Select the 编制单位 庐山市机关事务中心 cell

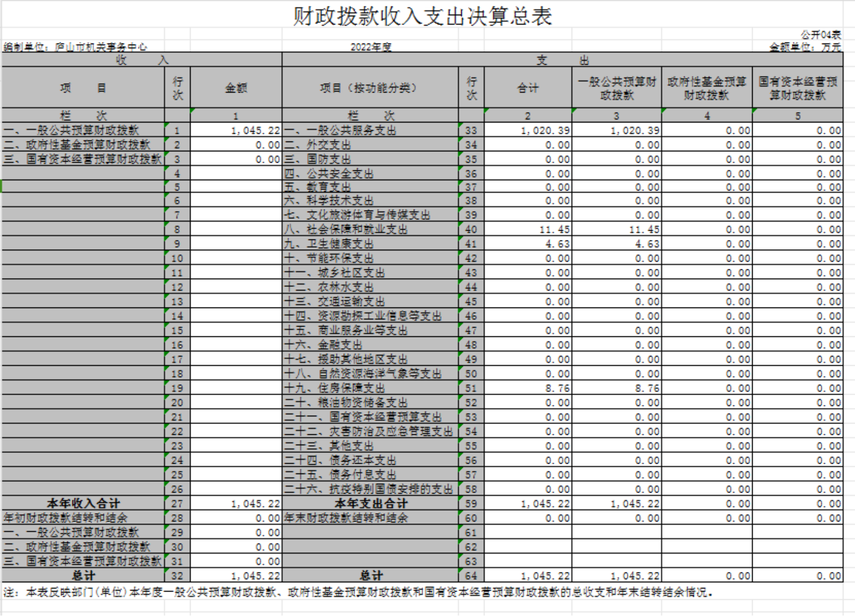75,47
